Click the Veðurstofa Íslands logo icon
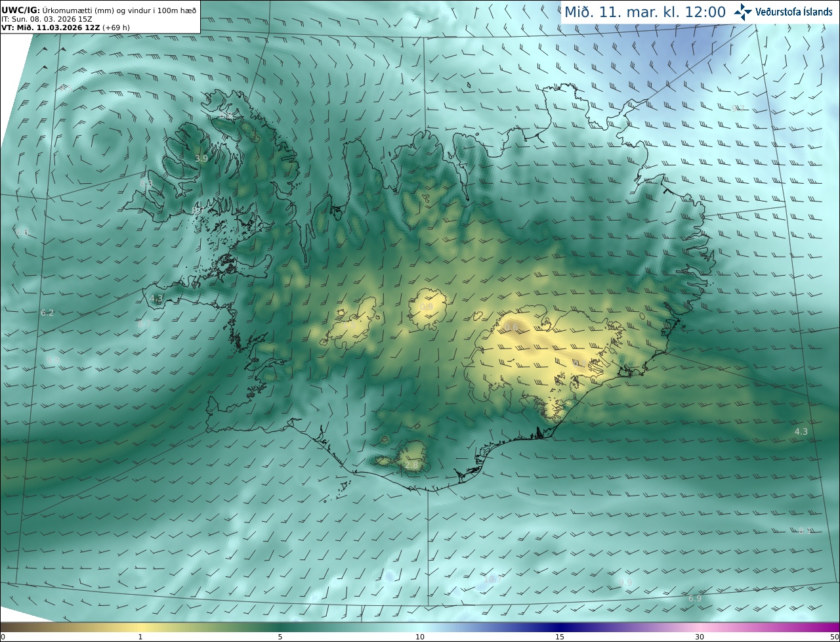 click(743, 12)
